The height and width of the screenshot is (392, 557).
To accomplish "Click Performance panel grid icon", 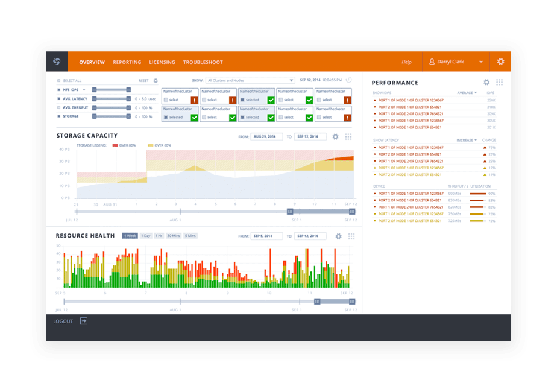I will 500,83.
